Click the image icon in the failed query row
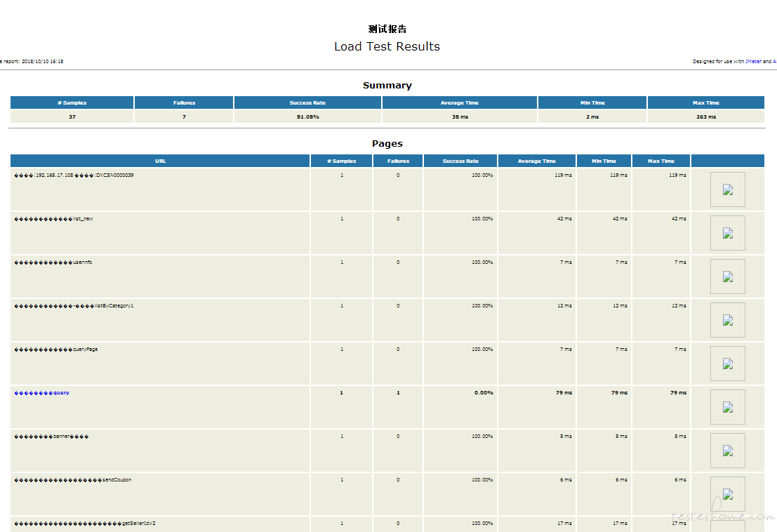 click(x=727, y=407)
